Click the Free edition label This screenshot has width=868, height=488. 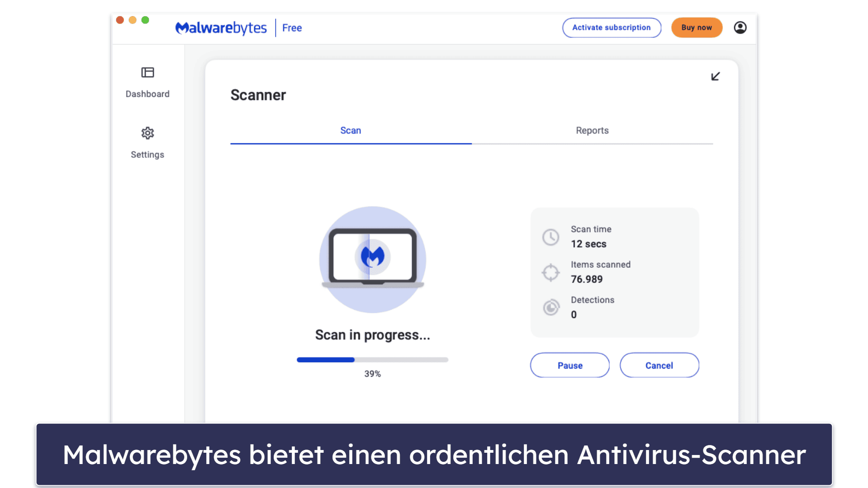[x=292, y=28]
